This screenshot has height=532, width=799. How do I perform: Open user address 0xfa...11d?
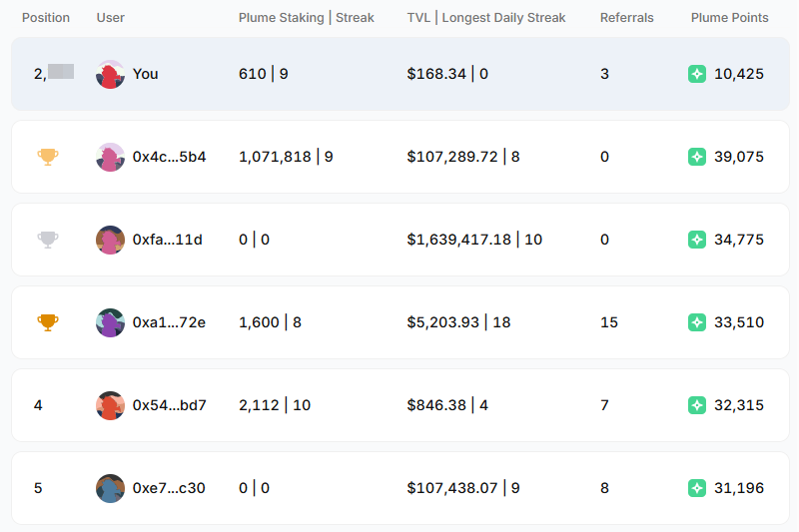click(167, 240)
